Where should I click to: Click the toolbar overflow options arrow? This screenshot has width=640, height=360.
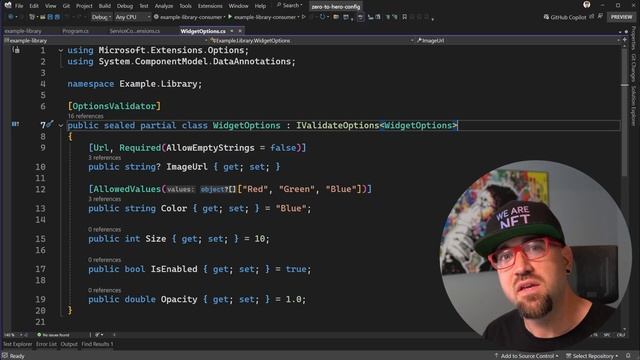click(x=432, y=18)
